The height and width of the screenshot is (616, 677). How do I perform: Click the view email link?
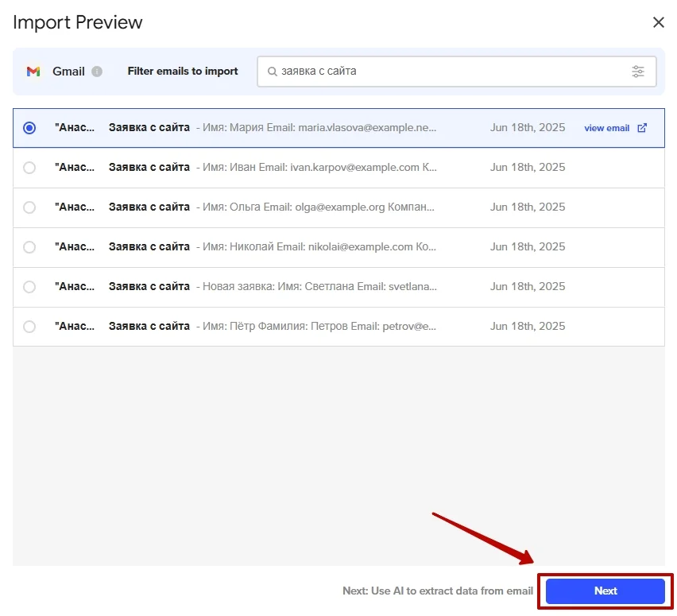(x=606, y=128)
